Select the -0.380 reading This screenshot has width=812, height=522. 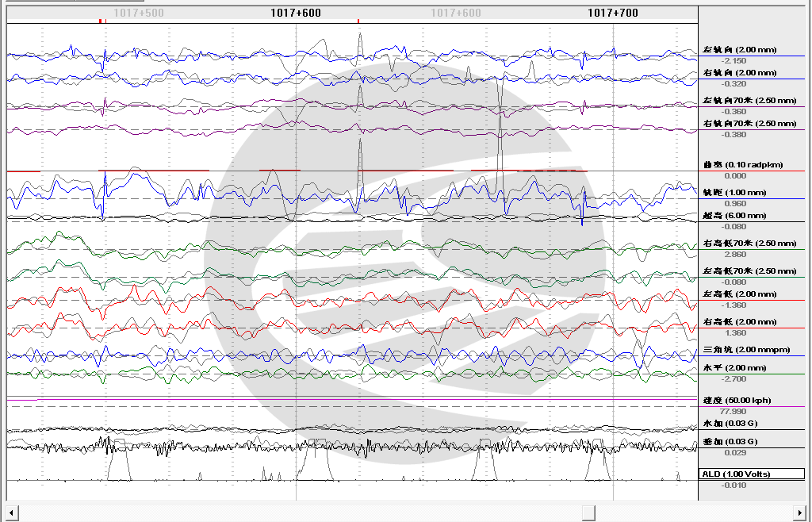(x=733, y=135)
